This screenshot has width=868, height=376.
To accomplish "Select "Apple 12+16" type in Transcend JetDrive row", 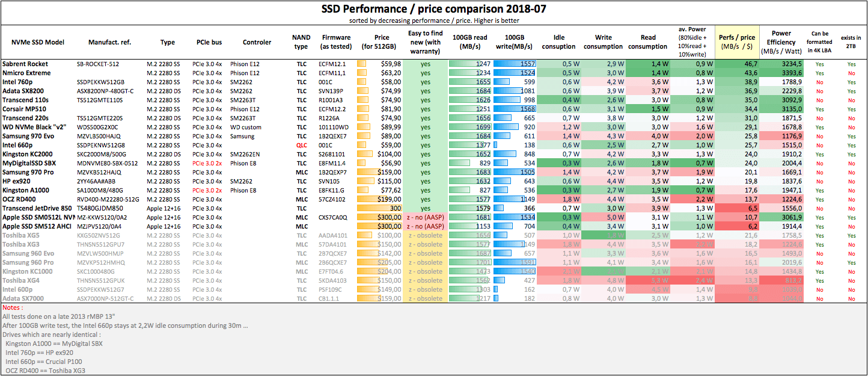I will click(164, 208).
